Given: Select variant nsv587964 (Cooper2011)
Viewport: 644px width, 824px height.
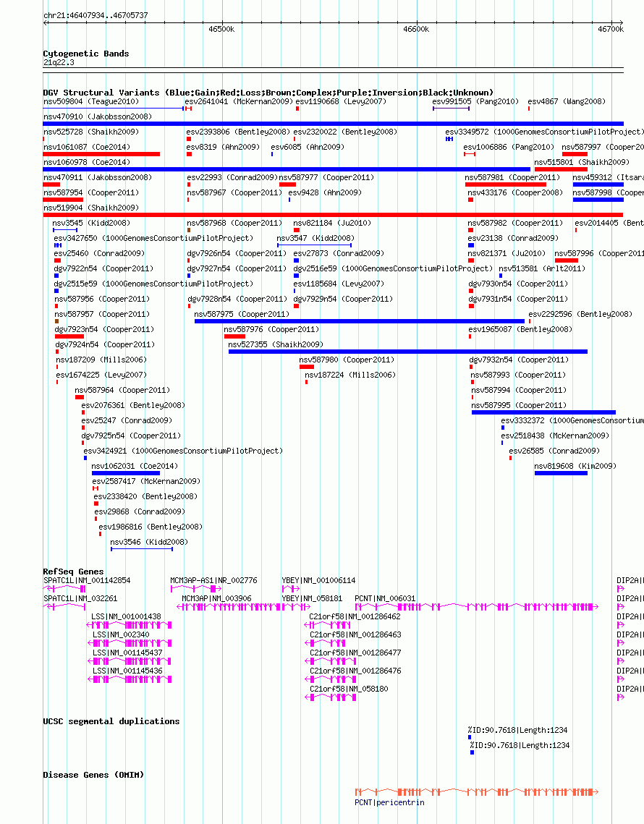Looking at the screenshot, I should (122, 391).
